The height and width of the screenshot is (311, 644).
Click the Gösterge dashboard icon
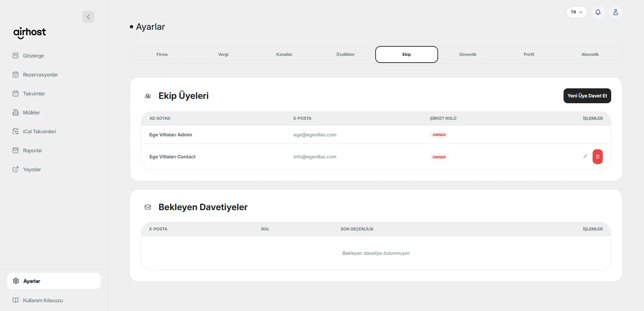(16, 55)
